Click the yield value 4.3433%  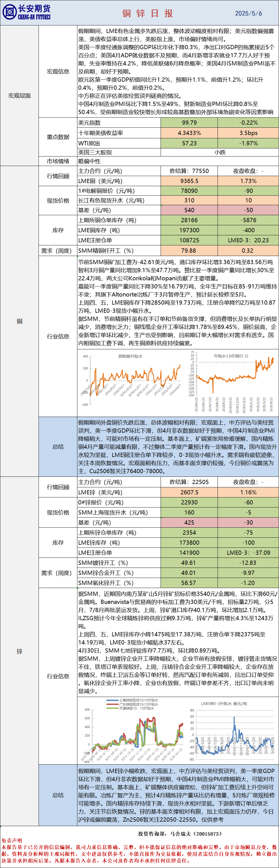189,133
